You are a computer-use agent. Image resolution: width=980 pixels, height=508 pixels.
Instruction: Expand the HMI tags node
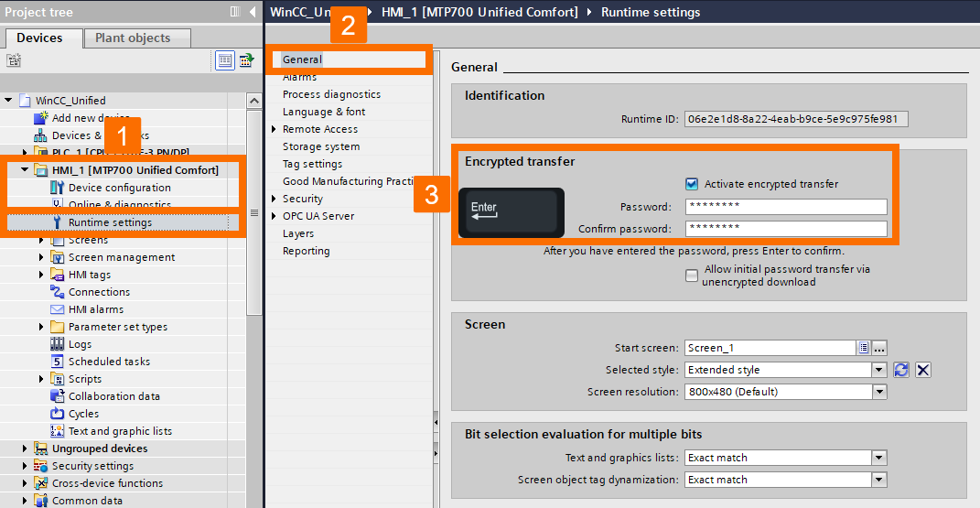[41, 275]
